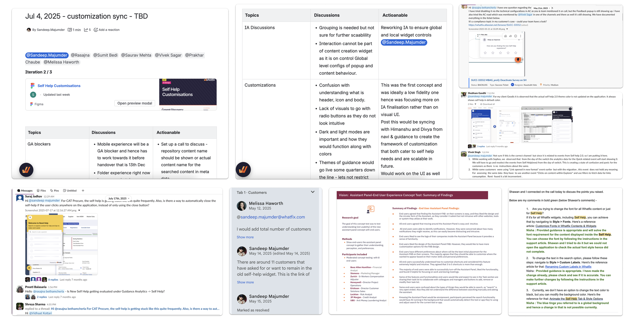The width and height of the screenshot is (644, 327).
Task: Click the Self Help Customisations Figma thumbnail
Action: coord(188,94)
